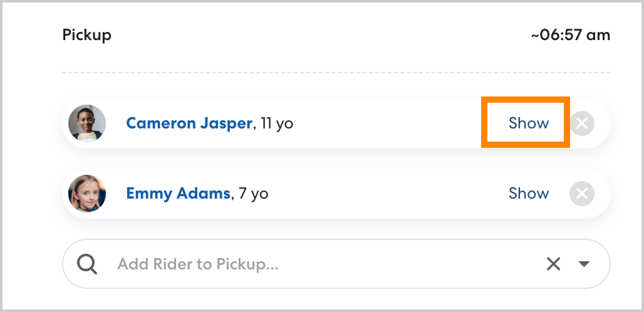Open Cameron Jasper's rider profile link
644x312 pixels.
pos(189,123)
